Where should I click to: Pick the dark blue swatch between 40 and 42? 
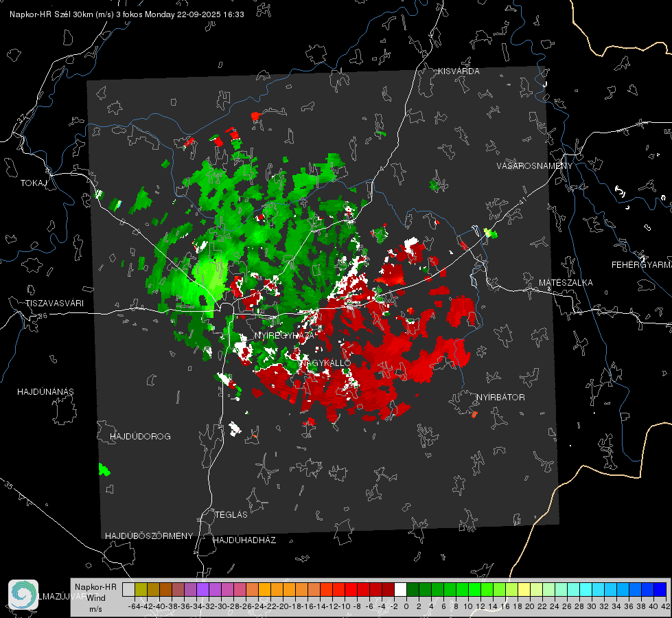[660, 589]
